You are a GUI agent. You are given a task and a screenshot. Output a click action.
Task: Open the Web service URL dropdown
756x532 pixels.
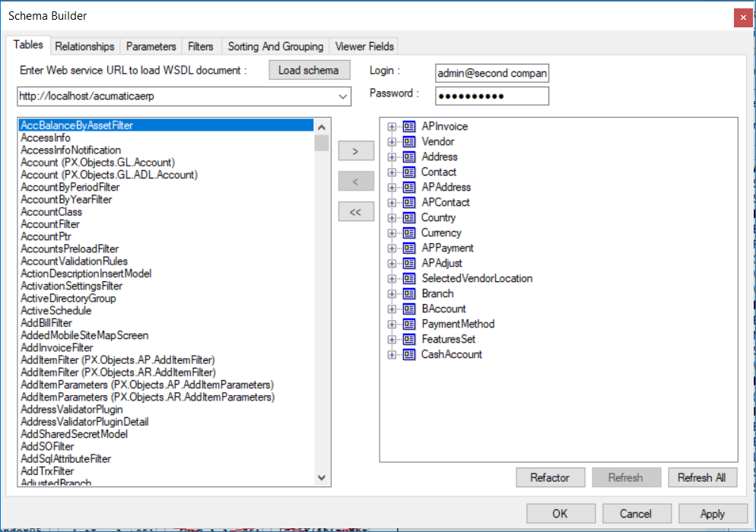pos(343,97)
